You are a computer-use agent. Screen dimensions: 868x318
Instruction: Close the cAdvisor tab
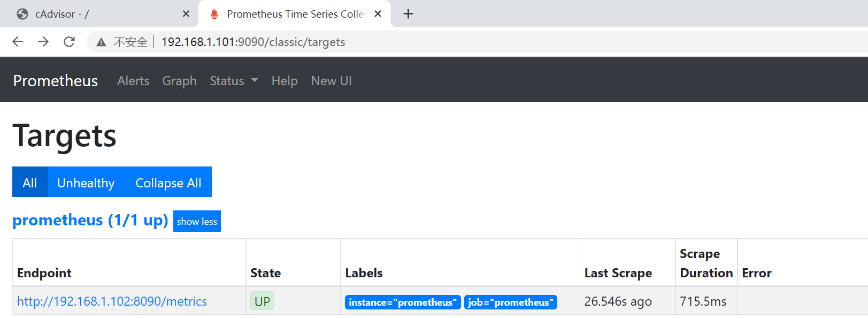[x=186, y=14]
